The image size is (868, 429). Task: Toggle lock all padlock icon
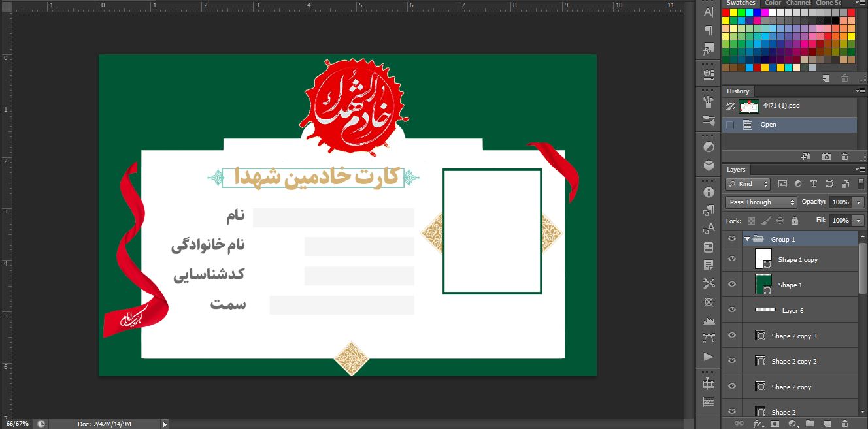coord(795,221)
